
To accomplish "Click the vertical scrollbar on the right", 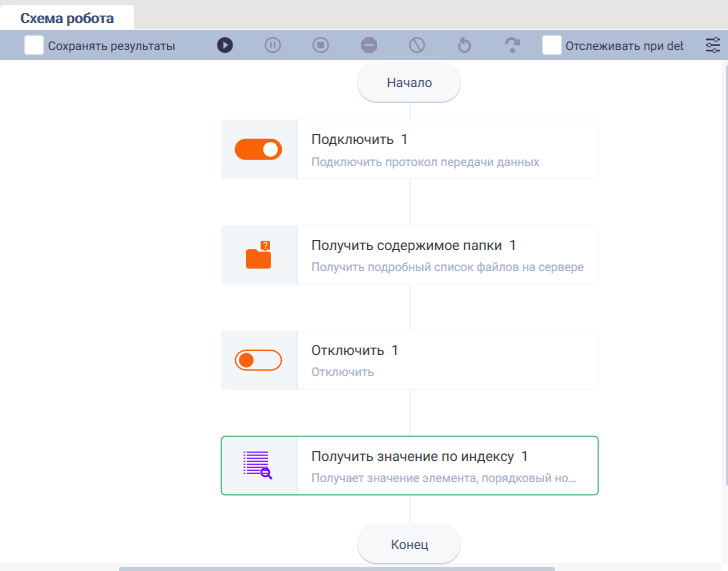I will [x=726, y=276].
